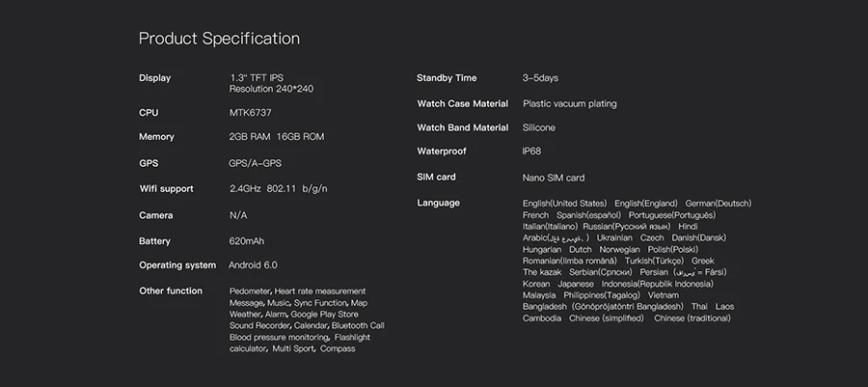Select the Google Play Store text
The height and width of the screenshot is (387, 868).
pyautogui.click(x=324, y=315)
